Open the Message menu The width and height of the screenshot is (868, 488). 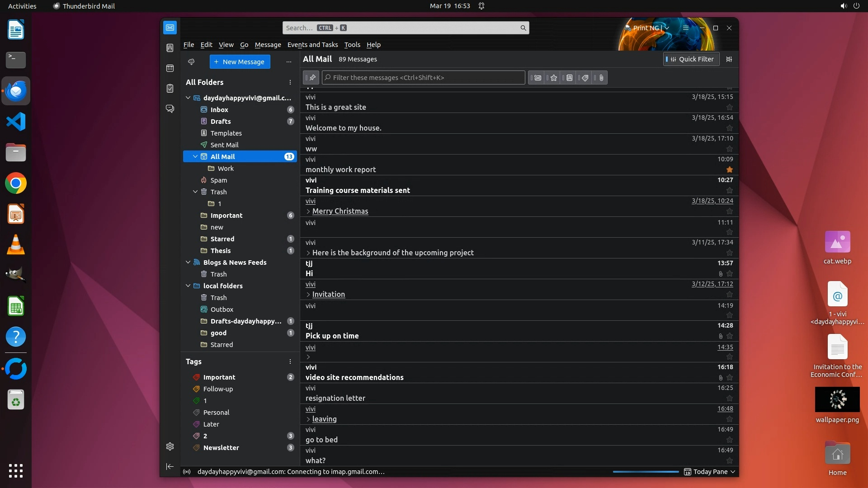tap(268, 45)
